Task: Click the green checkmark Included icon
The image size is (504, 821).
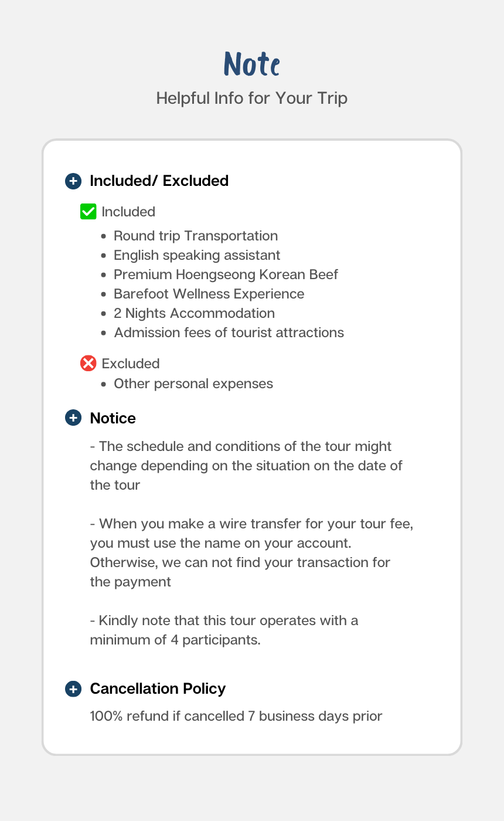Action: click(88, 212)
